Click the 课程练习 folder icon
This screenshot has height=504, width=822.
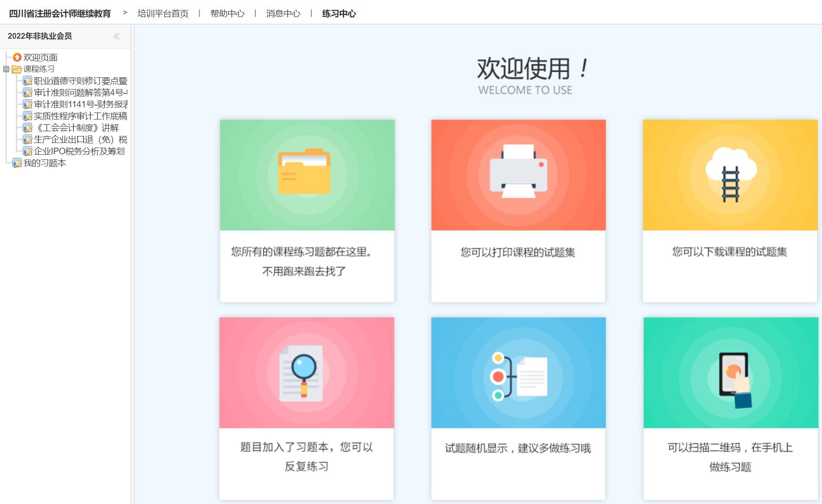click(17, 69)
